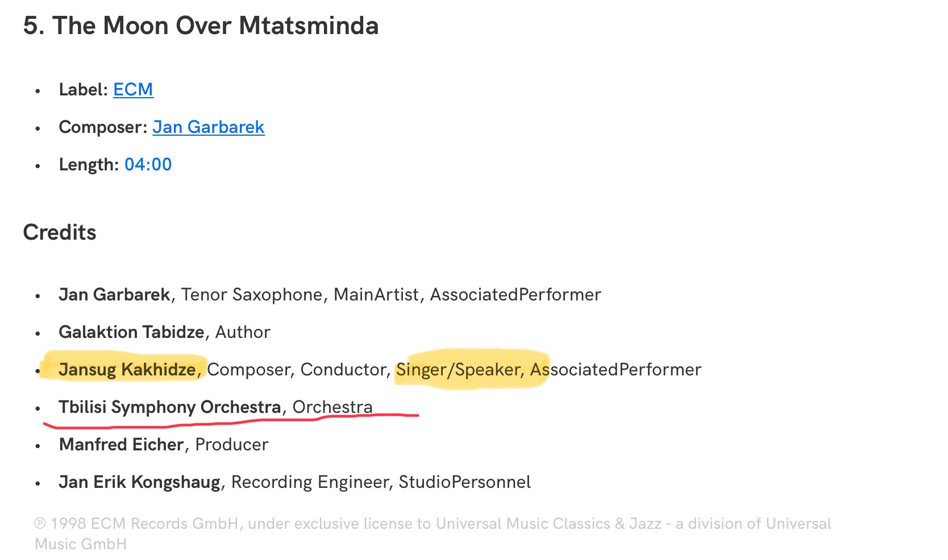Click the 1998 ECM Records copyright notice
The image size is (948, 560).
click(433, 533)
